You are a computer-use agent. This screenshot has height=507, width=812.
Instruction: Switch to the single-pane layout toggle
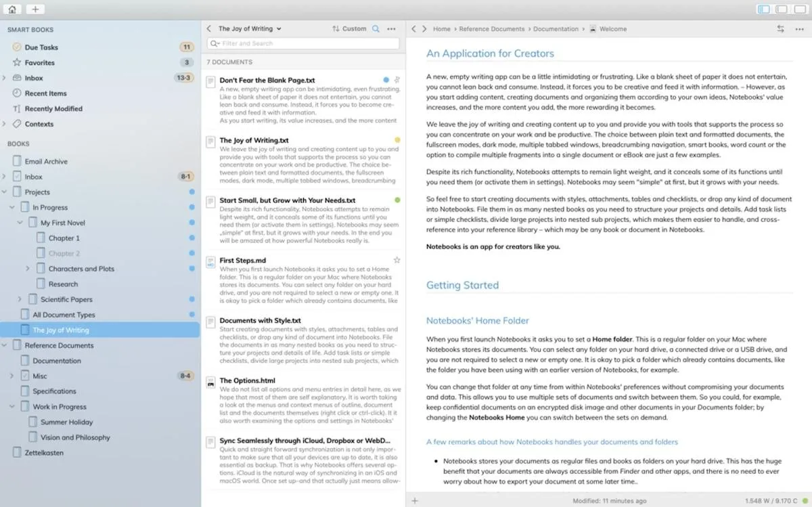[x=799, y=9]
